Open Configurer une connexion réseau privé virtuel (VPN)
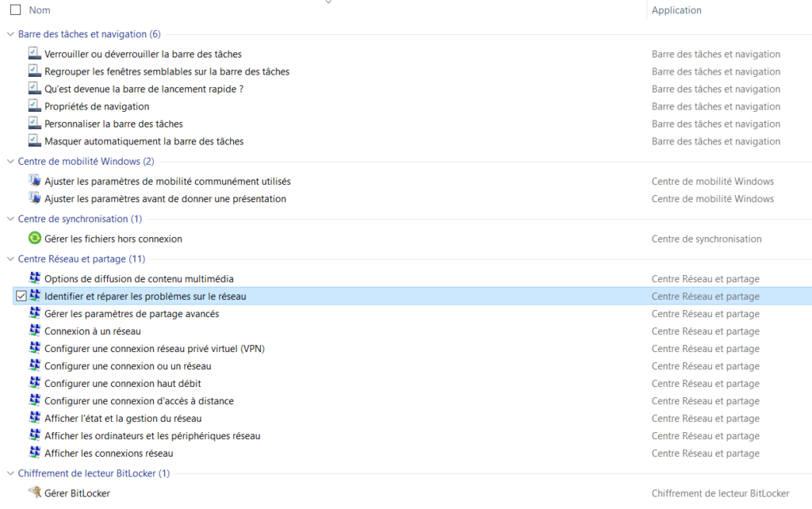This screenshot has width=812, height=509. [x=155, y=349]
